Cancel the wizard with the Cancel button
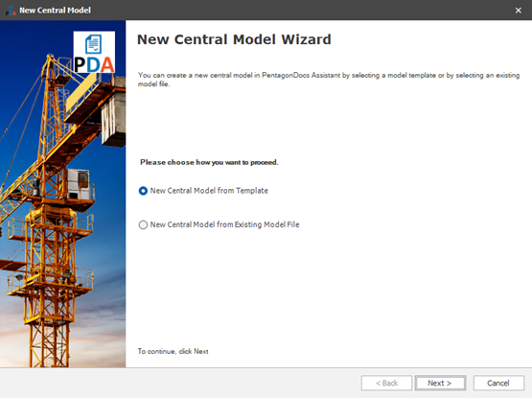Screen dimensions: 532x398 tap(498, 383)
